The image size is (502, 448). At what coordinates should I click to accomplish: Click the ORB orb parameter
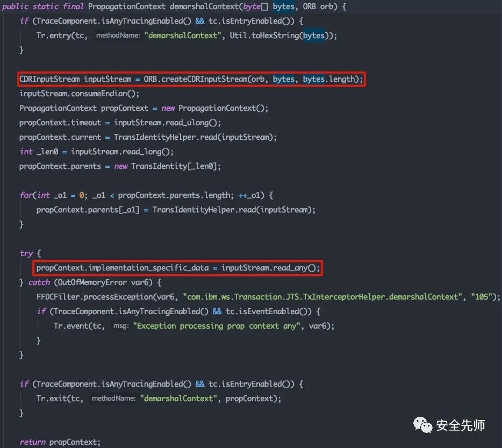pyautogui.click(x=318, y=6)
